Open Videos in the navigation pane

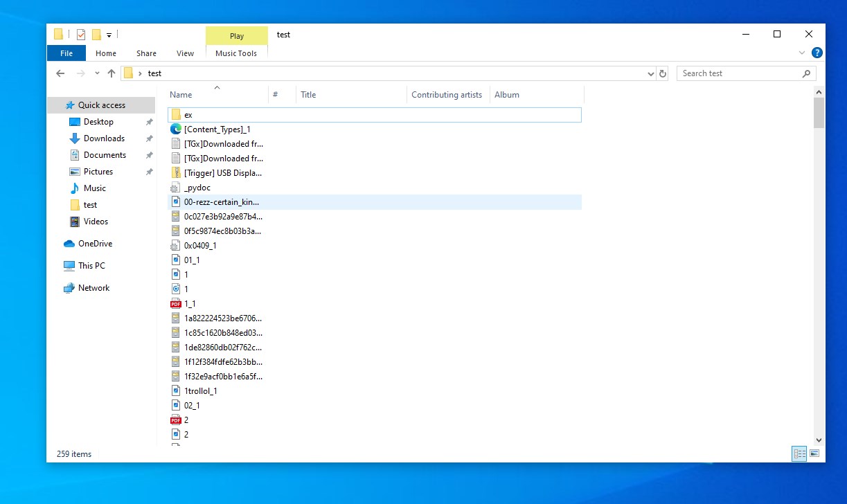[96, 222]
